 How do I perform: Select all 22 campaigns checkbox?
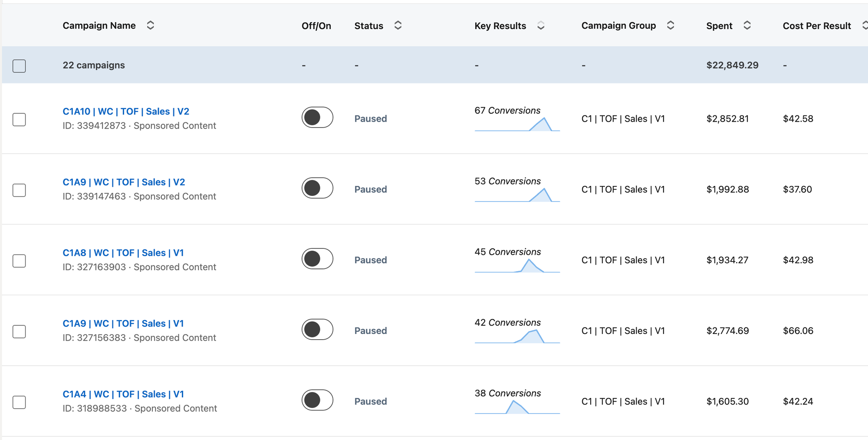19,66
